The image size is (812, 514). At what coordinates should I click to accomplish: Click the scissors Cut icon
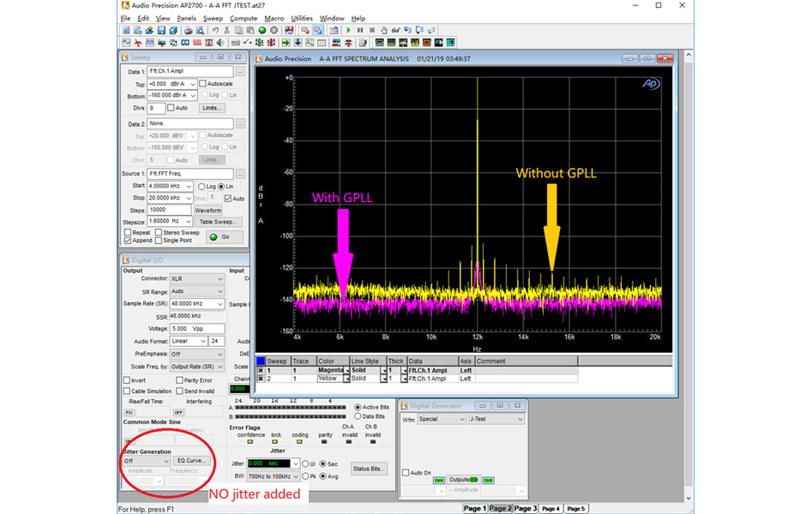(226, 30)
